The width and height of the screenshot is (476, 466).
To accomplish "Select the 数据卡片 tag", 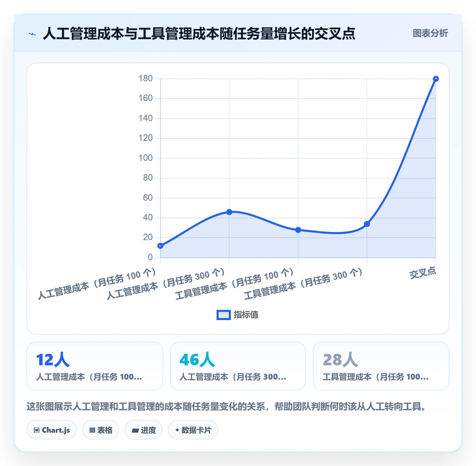I will 193,430.
